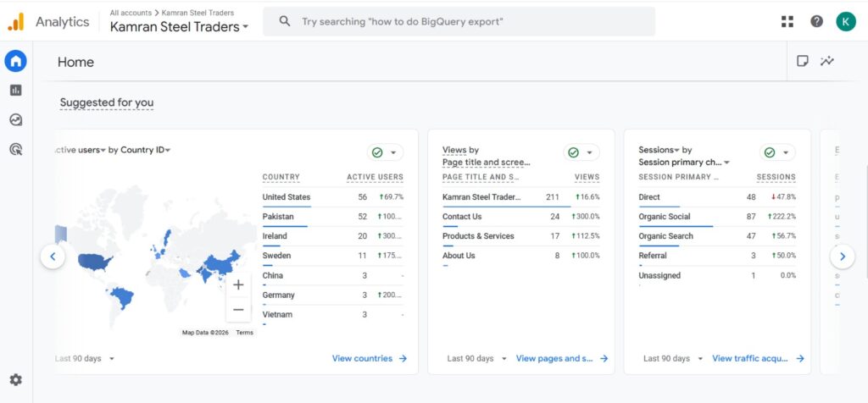Open the Advertising icon in sidebar
The image size is (868, 403).
15,150
